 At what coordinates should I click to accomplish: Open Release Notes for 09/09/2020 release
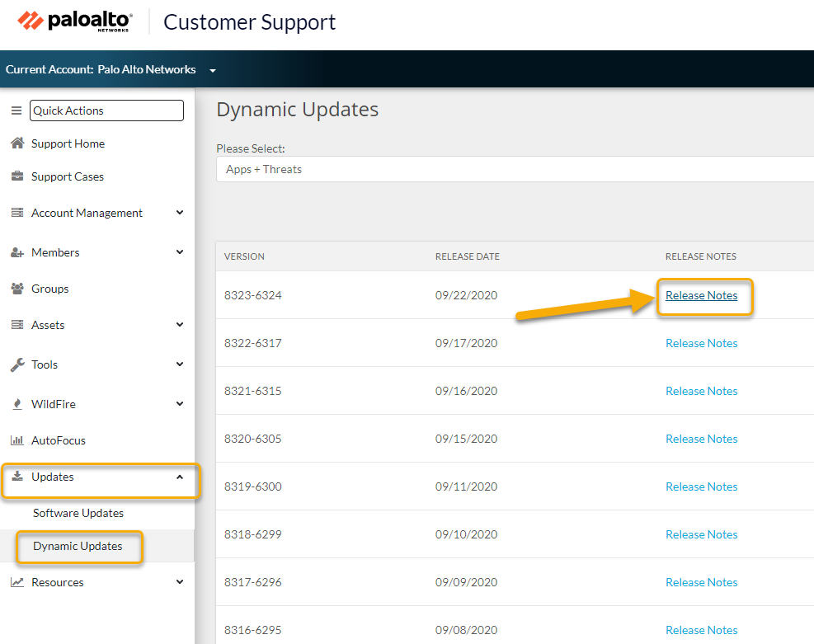(701, 582)
